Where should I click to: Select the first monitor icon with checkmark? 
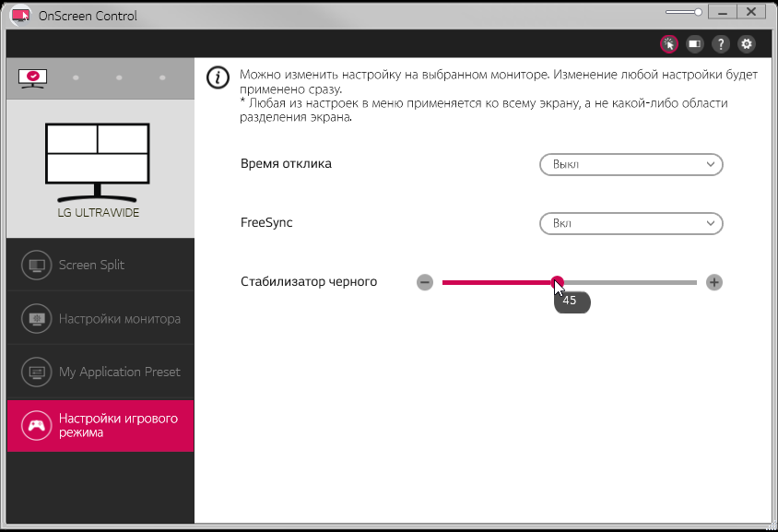(x=33, y=78)
